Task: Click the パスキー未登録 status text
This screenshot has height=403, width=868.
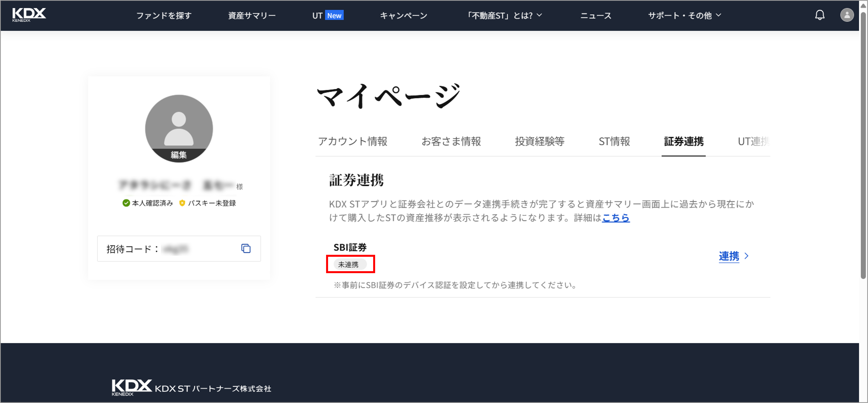Action: 212,203
